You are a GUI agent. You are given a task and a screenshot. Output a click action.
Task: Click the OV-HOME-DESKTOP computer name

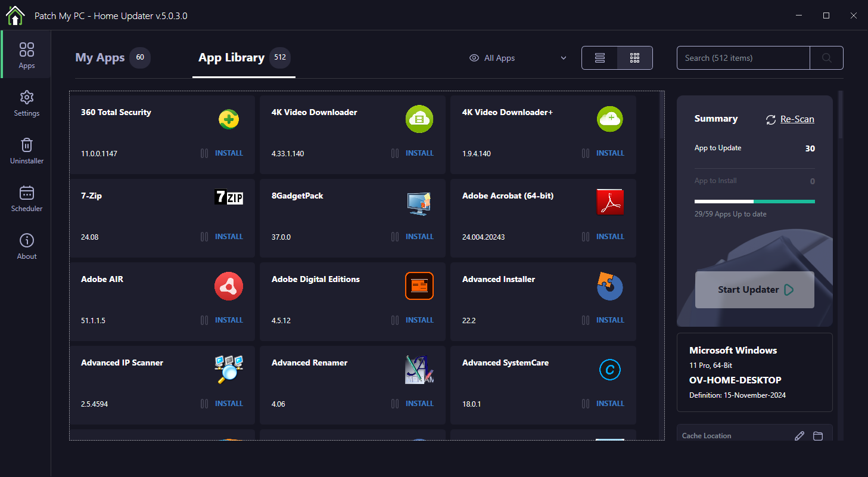(x=735, y=380)
